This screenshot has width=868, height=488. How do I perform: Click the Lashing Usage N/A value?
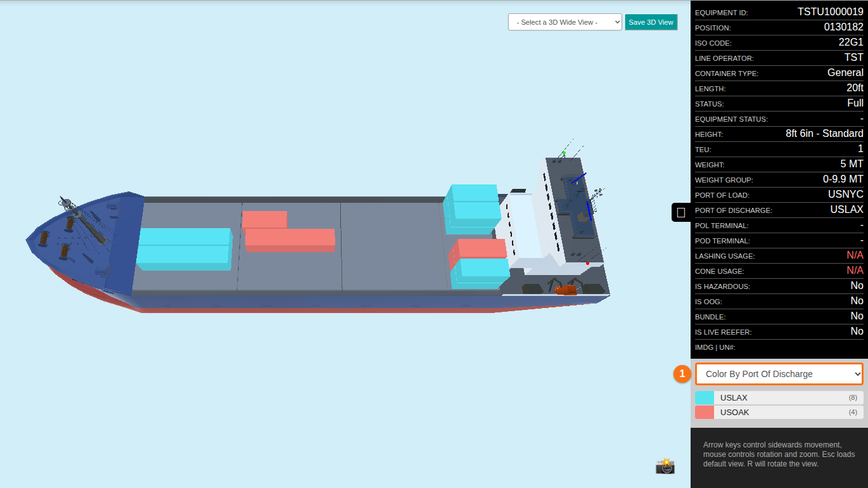(x=855, y=255)
